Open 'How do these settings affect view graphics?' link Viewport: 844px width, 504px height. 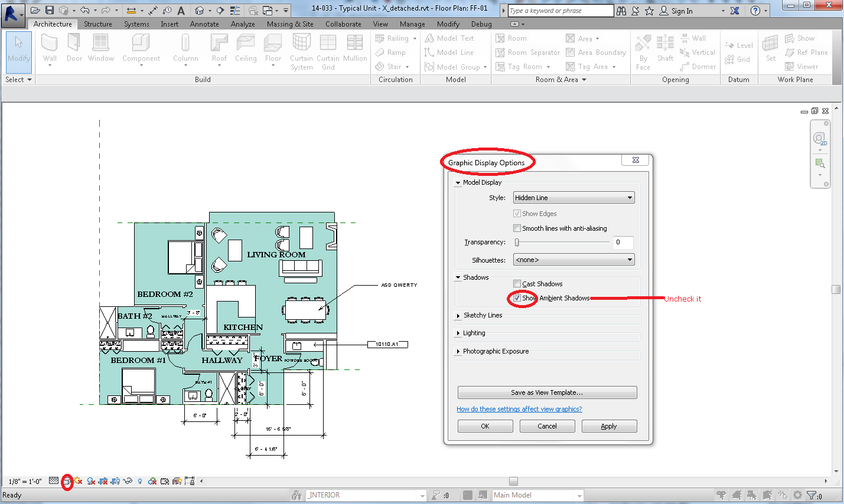pos(519,409)
